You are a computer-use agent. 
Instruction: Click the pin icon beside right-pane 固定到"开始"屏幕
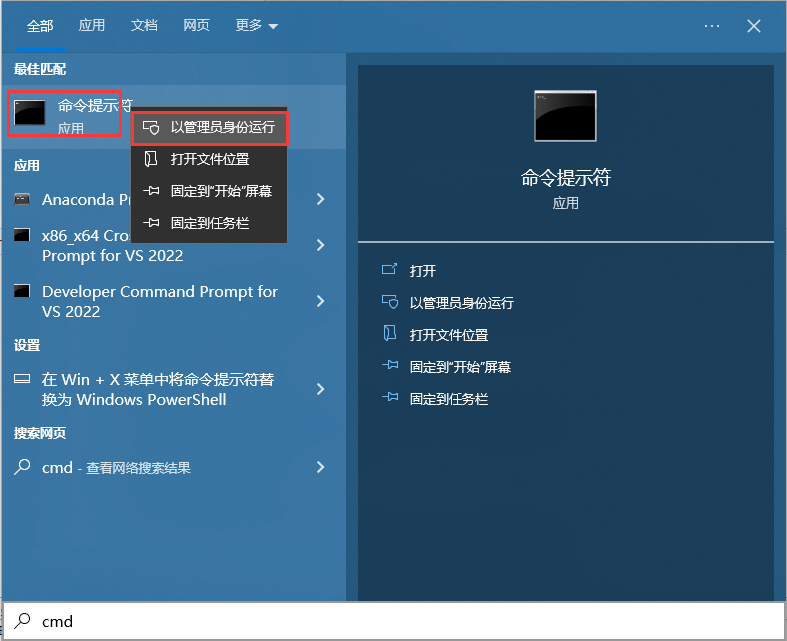click(x=390, y=365)
